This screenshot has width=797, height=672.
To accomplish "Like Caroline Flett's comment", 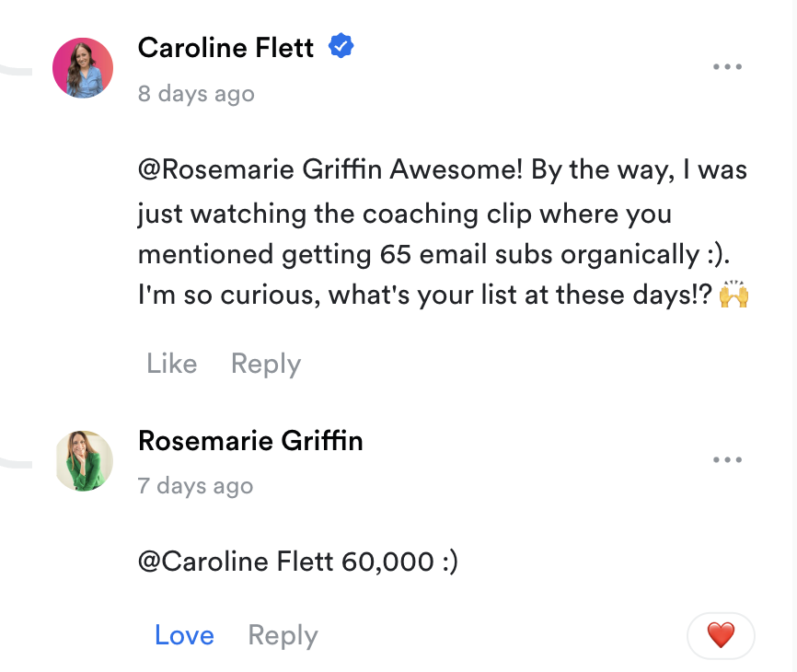I will point(171,364).
